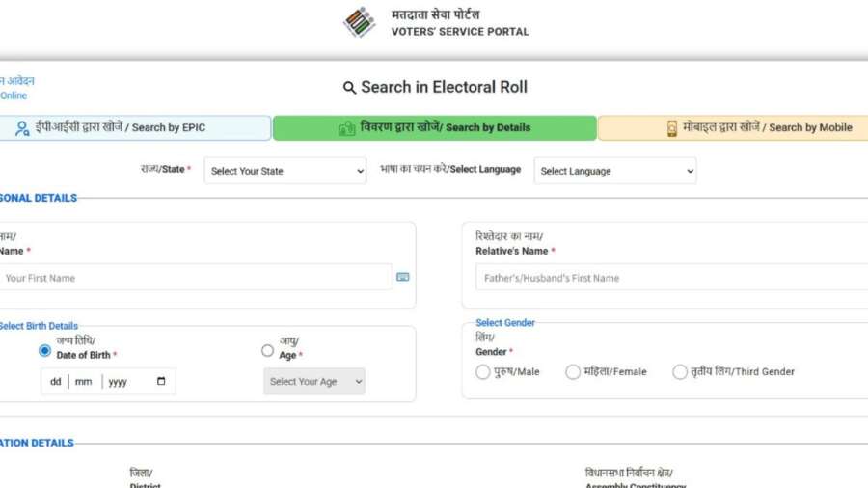The image size is (868, 488).
Task: Click the person-search icon on EPIC tab
Action: tap(22, 128)
